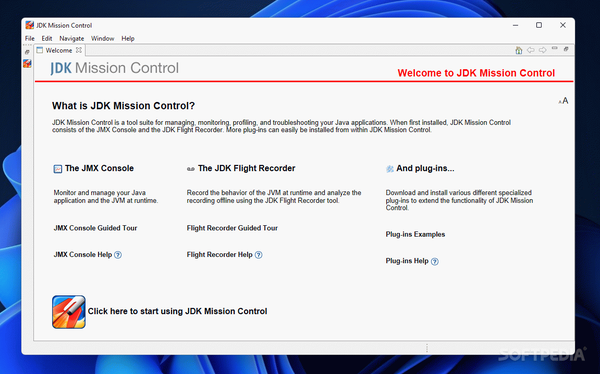Open the Window menu
Image resolution: width=600 pixels, height=374 pixels.
click(x=103, y=38)
